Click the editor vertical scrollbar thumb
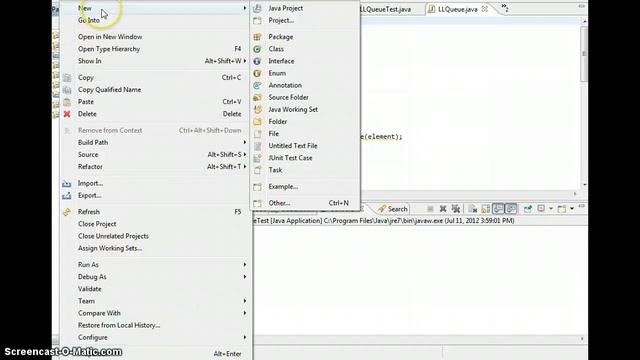 point(584,53)
